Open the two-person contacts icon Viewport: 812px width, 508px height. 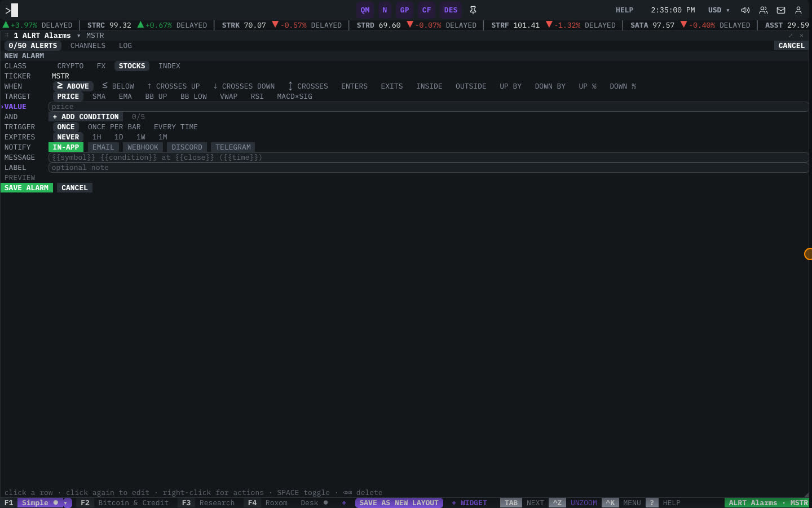764,10
